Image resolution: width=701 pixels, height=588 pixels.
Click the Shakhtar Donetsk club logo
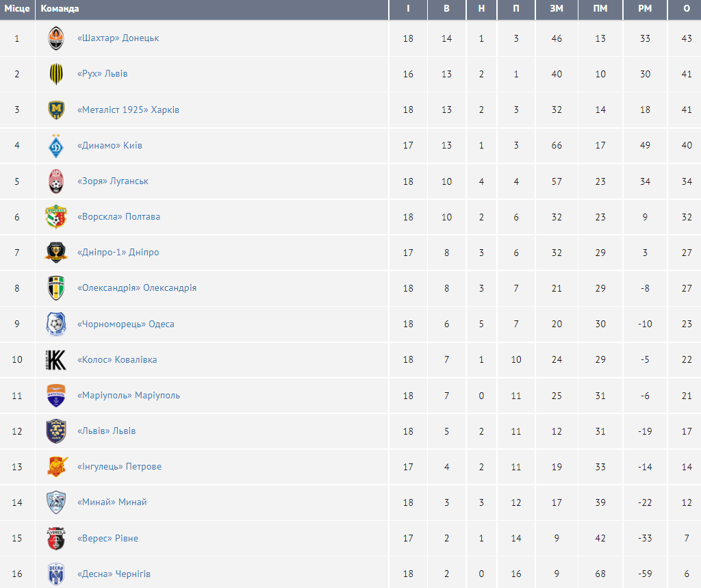[56, 38]
